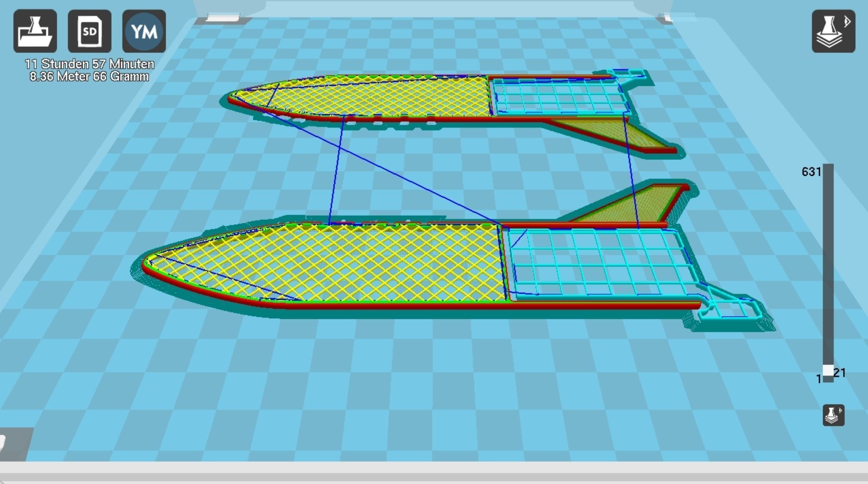
Task: Click the small layer view icon below slider
Action: [834, 415]
